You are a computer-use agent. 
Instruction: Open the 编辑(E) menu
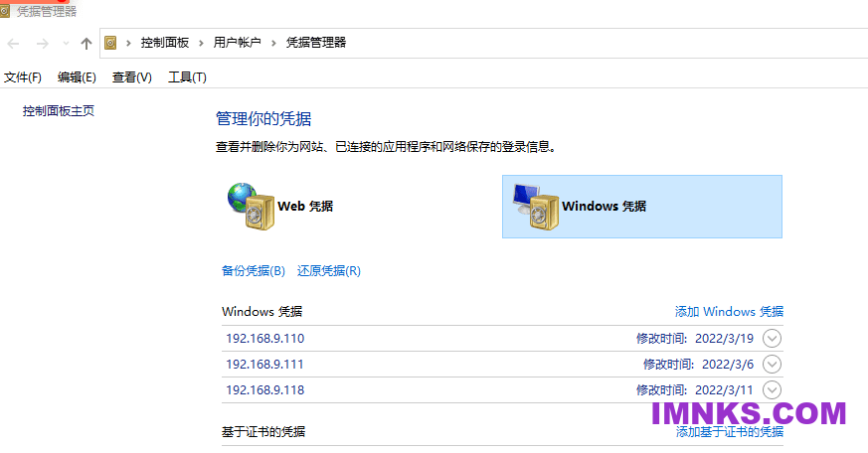click(x=77, y=77)
